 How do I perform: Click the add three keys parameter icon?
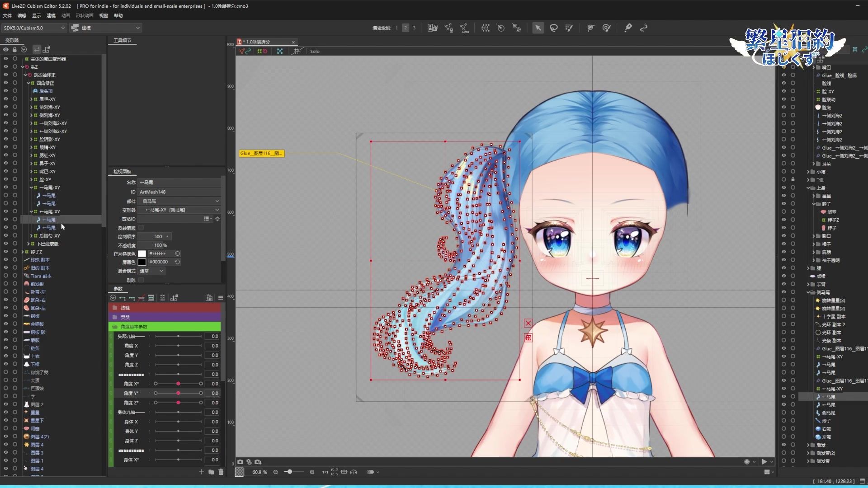point(132,298)
